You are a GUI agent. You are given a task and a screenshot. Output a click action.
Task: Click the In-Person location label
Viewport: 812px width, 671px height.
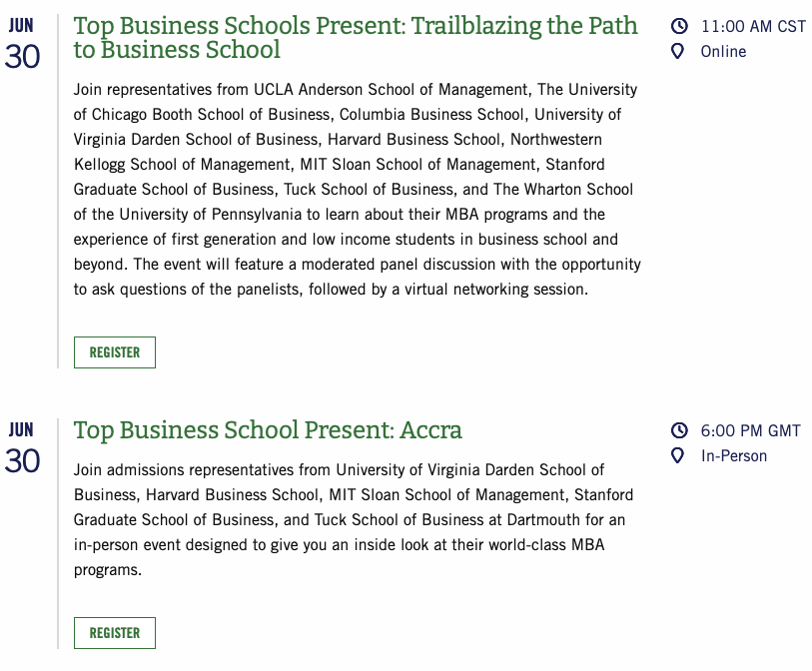pos(734,456)
